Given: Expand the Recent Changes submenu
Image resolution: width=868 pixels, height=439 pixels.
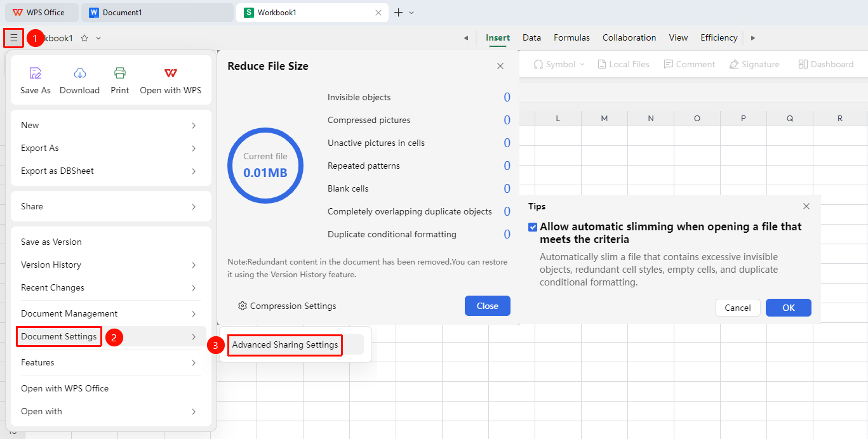Looking at the screenshot, I should click(111, 287).
